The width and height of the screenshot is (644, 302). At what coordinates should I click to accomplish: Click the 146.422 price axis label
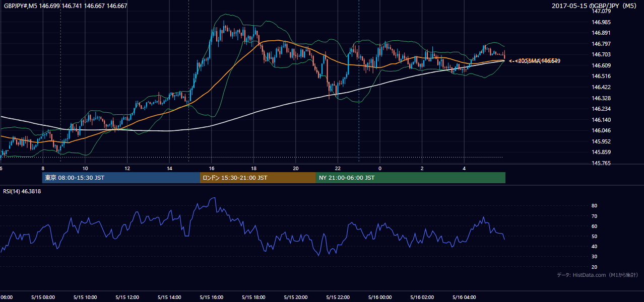(601, 87)
